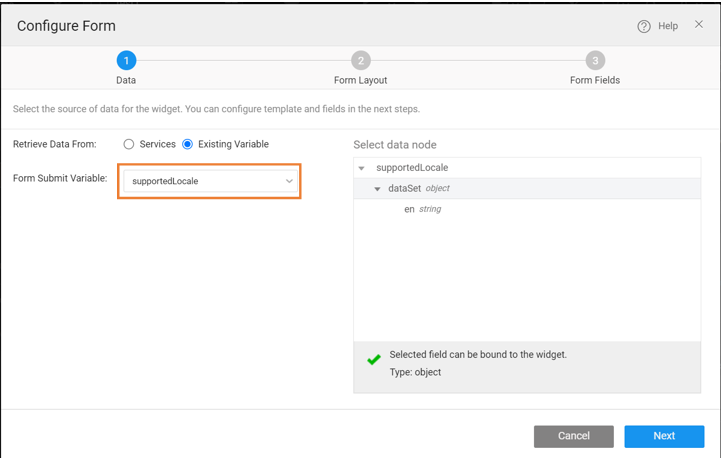723x459 pixels.
Task: Choose the en string field
Action: 409,209
